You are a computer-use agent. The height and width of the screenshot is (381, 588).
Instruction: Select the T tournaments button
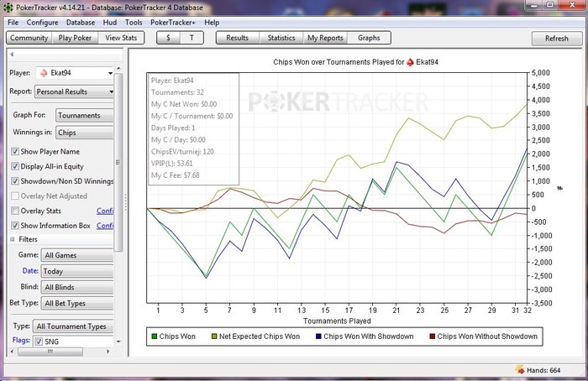[x=192, y=38]
